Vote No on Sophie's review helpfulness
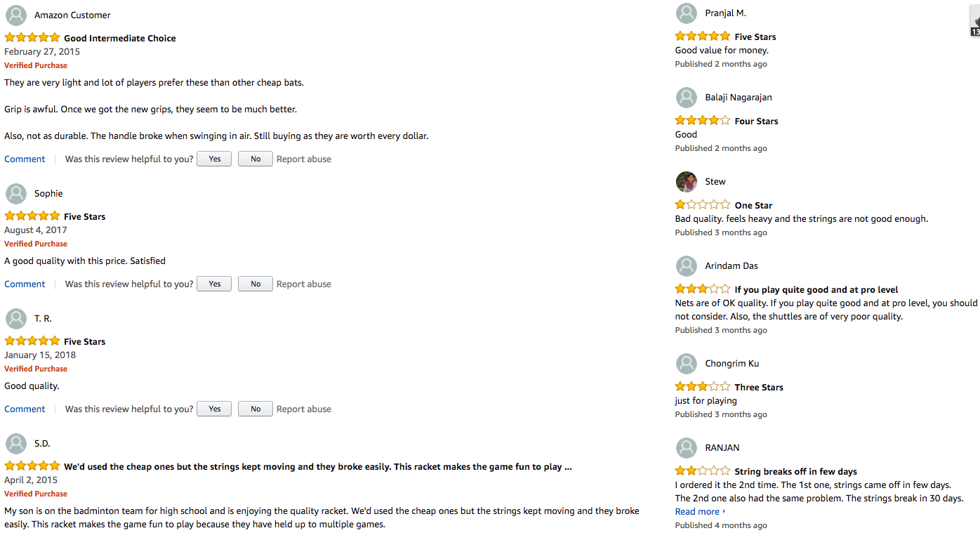The height and width of the screenshot is (533, 980). (x=256, y=284)
